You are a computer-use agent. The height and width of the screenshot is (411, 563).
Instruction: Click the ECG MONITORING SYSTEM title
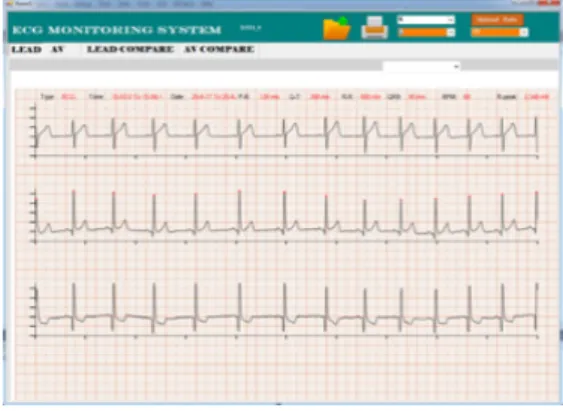coord(117,30)
